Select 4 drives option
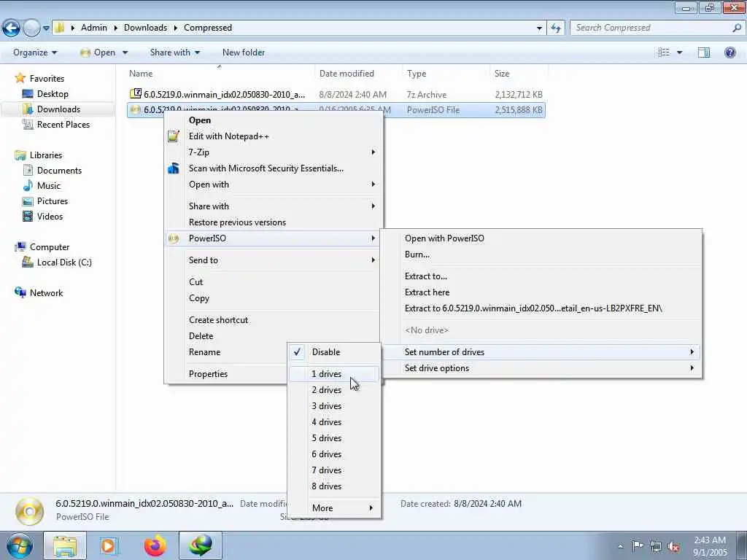The width and height of the screenshot is (747, 560). click(334, 422)
